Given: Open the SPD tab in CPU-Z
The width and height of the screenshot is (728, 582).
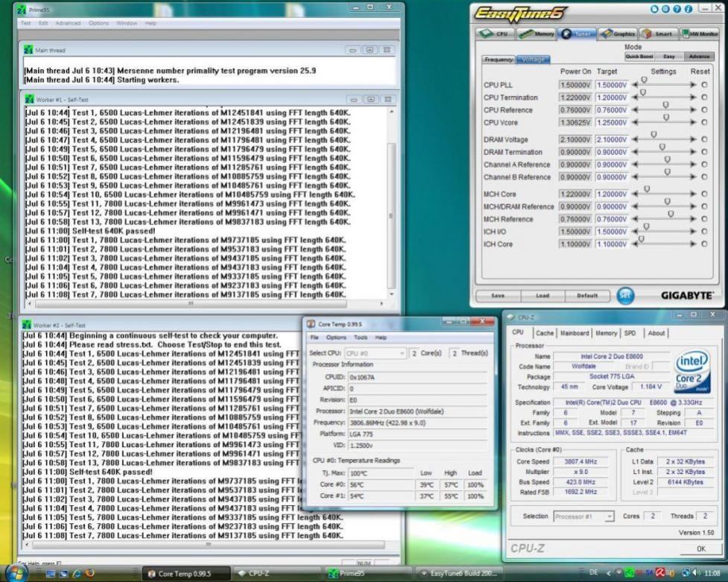Looking at the screenshot, I should click(x=630, y=333).
